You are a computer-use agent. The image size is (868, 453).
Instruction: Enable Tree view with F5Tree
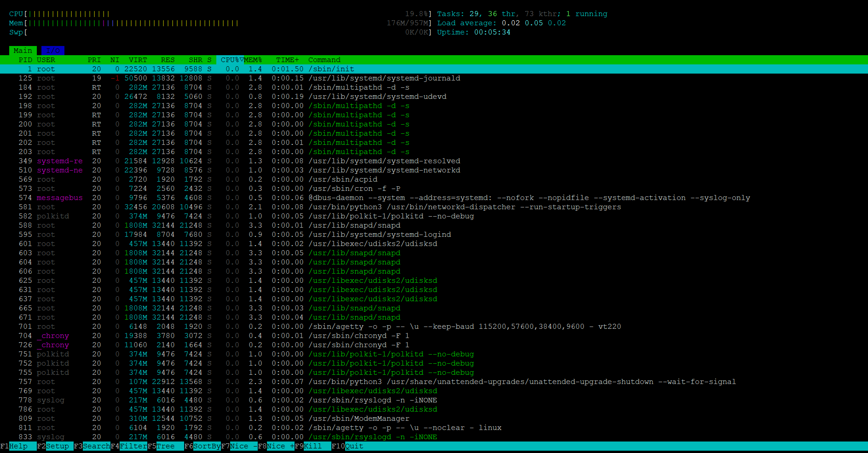tap(163, 446)
